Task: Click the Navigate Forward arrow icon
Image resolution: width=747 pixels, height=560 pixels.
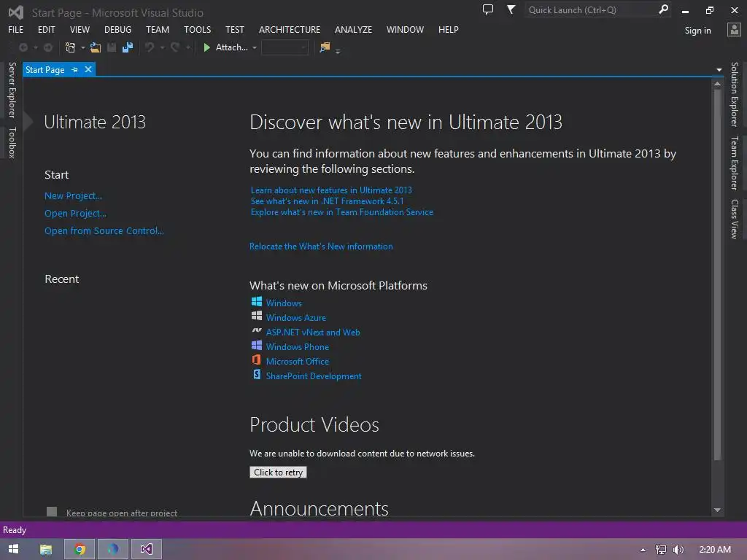Action: pos(48,47)
